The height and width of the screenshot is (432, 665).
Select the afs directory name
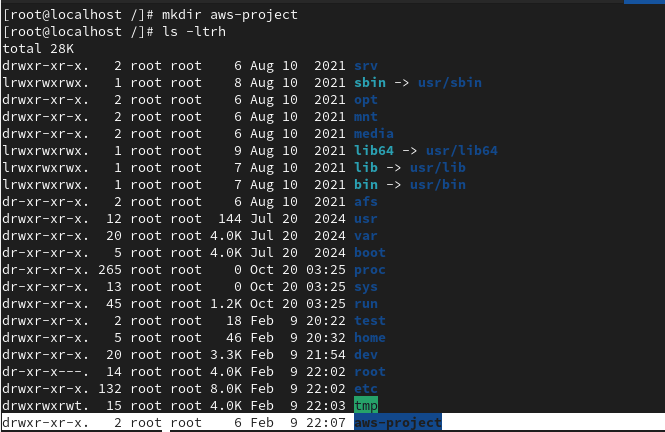(x=366, y=201)
